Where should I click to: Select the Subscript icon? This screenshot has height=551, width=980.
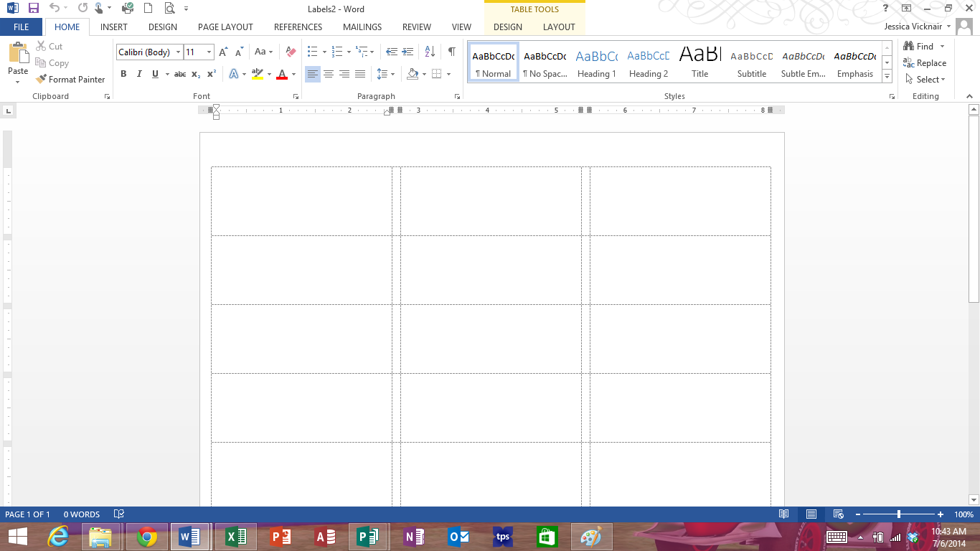coord(195,74)
